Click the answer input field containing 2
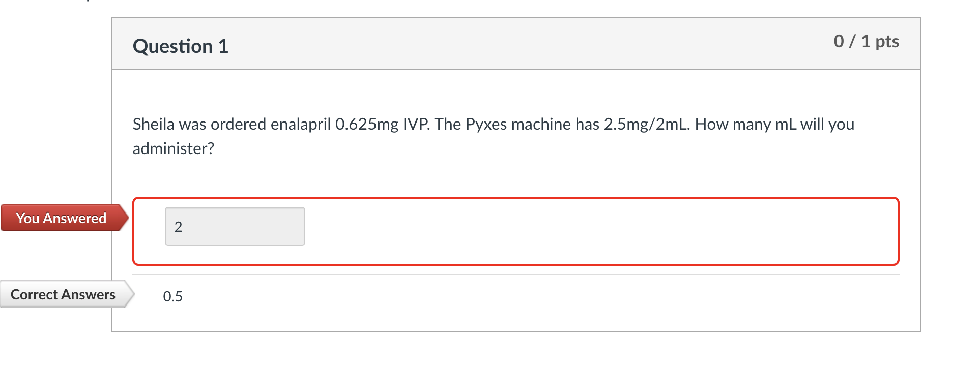Screen dimensions: 980x366 point(234,226)
